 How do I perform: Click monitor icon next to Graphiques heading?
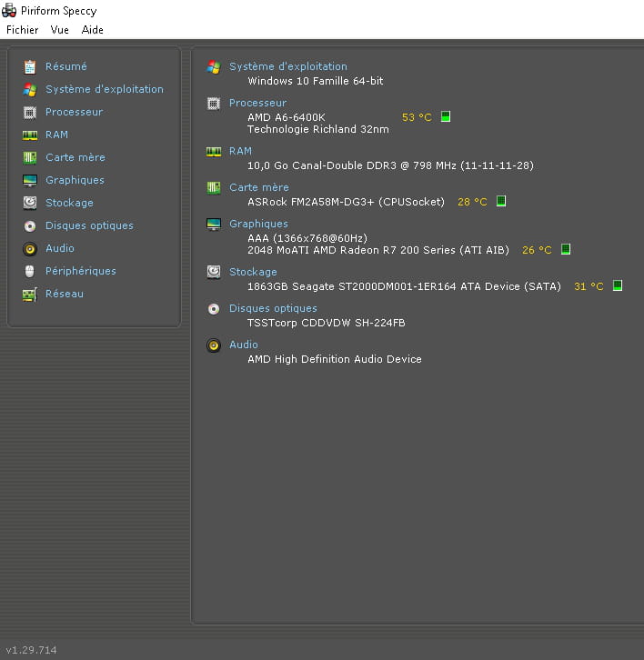214,225
